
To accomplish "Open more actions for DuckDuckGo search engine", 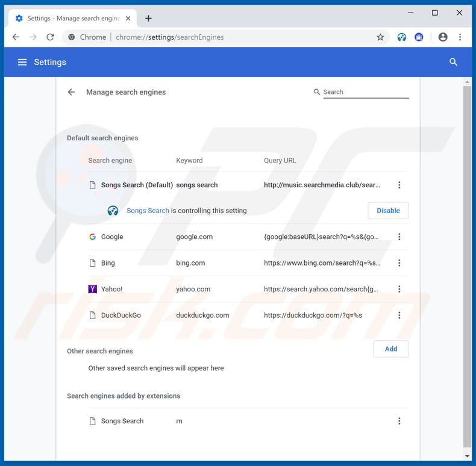I will [x=399, y=315].
